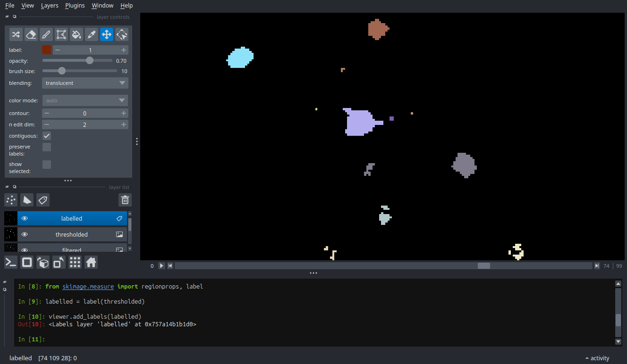This screenshot has height=364, width=627.
Task: Increase n edit dim with the plus stepper
Action: 124,124
